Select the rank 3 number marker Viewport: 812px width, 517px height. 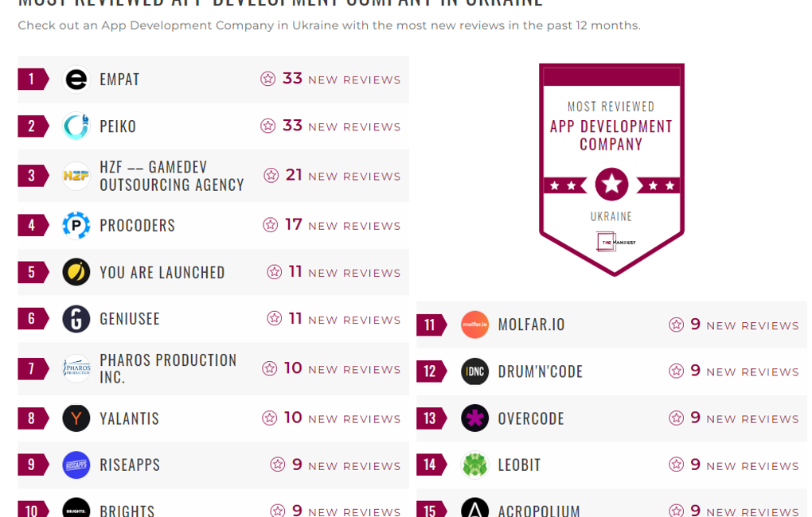tap(33, 176)
